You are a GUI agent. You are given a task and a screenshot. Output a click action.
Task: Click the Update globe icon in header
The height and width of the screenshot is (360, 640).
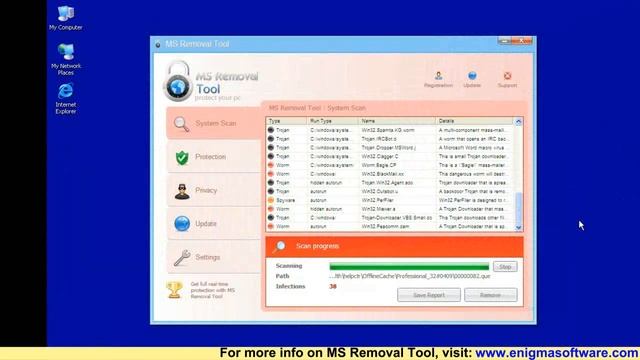[x=472, y=79]
